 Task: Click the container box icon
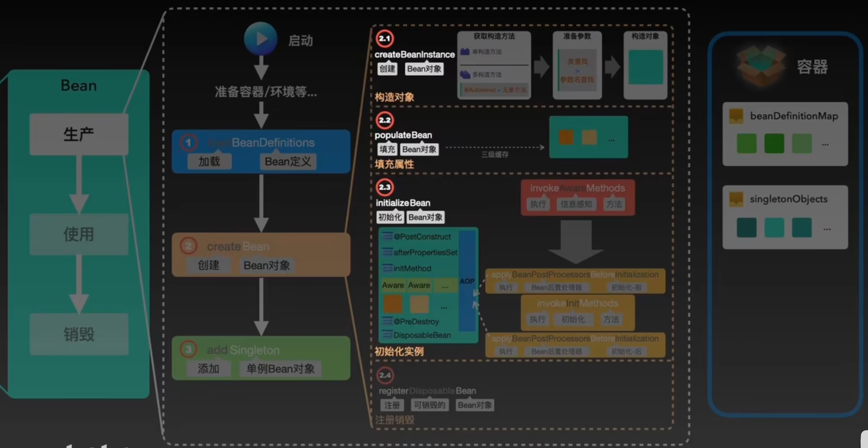click(x=761, y=66)
